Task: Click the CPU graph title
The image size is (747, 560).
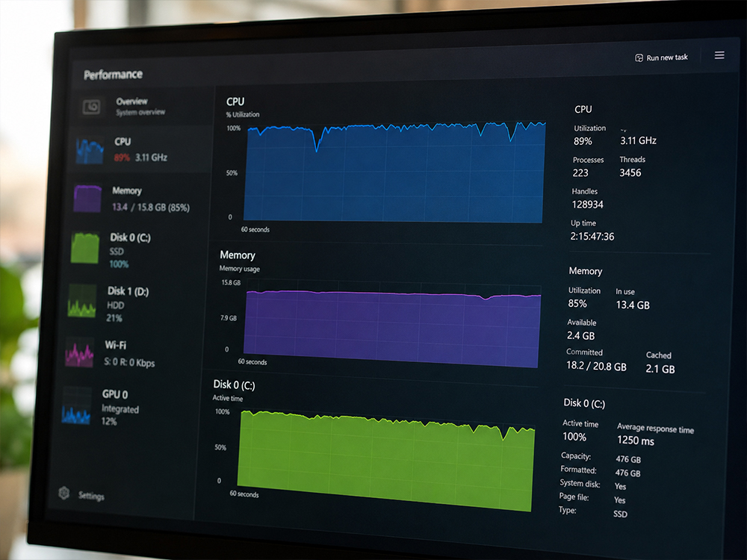Action: (x=235, y=102)
